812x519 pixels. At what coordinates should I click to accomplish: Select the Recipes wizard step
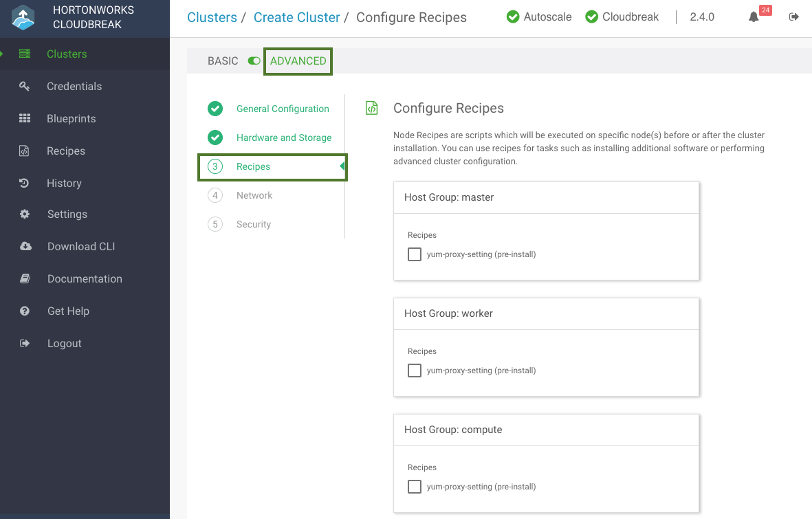point(253,166)
